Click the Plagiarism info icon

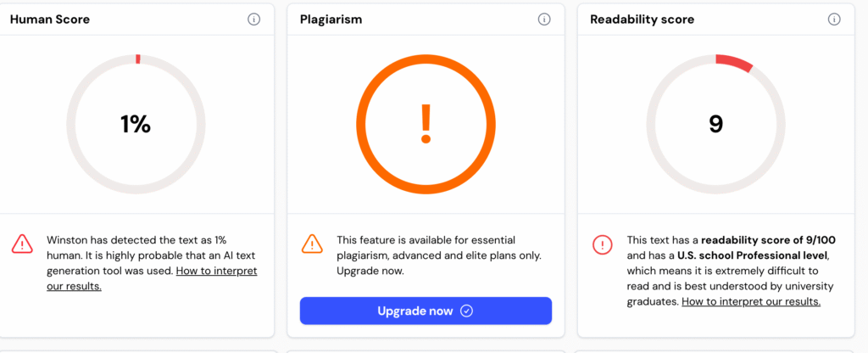[544, 20]
